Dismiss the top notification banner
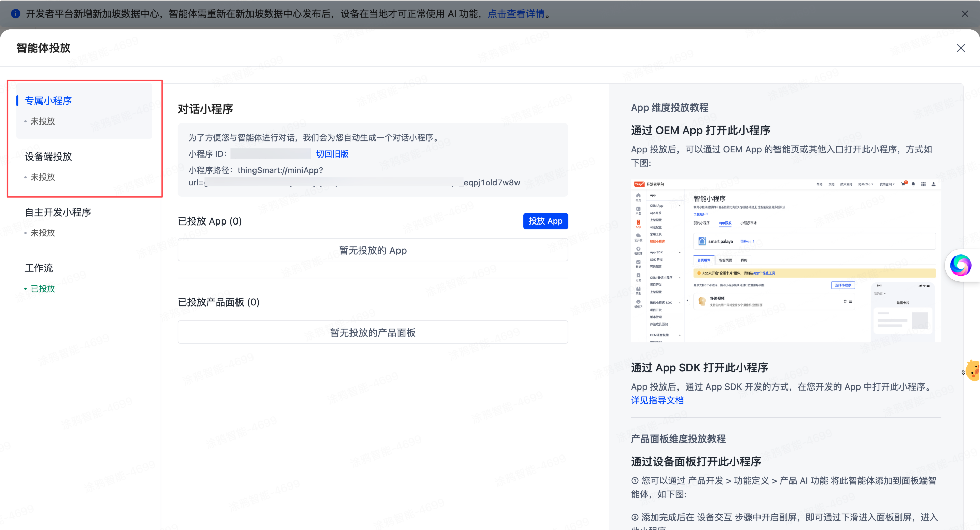Viewport: 980px width, 530px height. tap(965, 14)
